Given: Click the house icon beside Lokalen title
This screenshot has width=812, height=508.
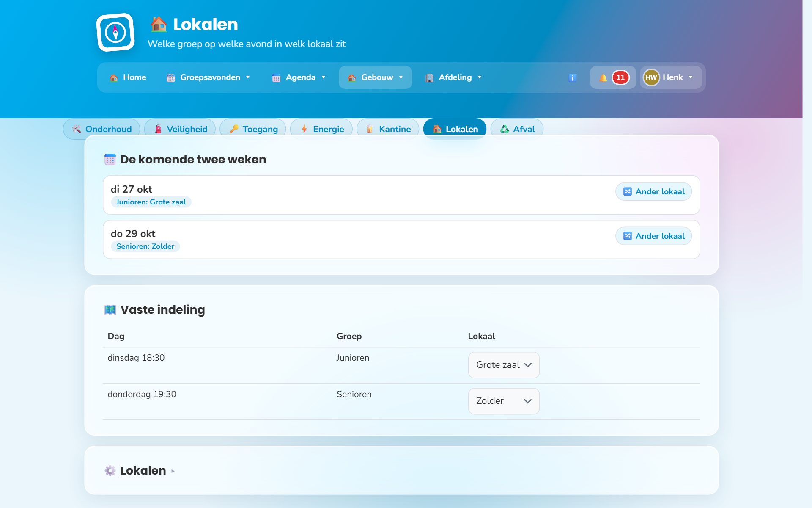Looking at the screenshot, I should [159, 25].
